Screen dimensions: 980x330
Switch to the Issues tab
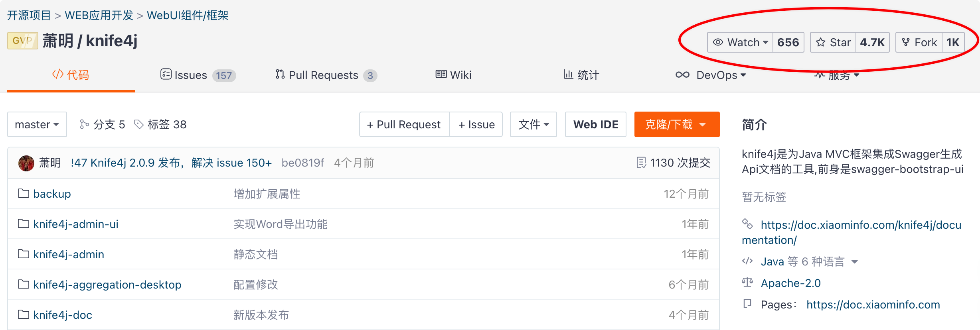(191, 75)
